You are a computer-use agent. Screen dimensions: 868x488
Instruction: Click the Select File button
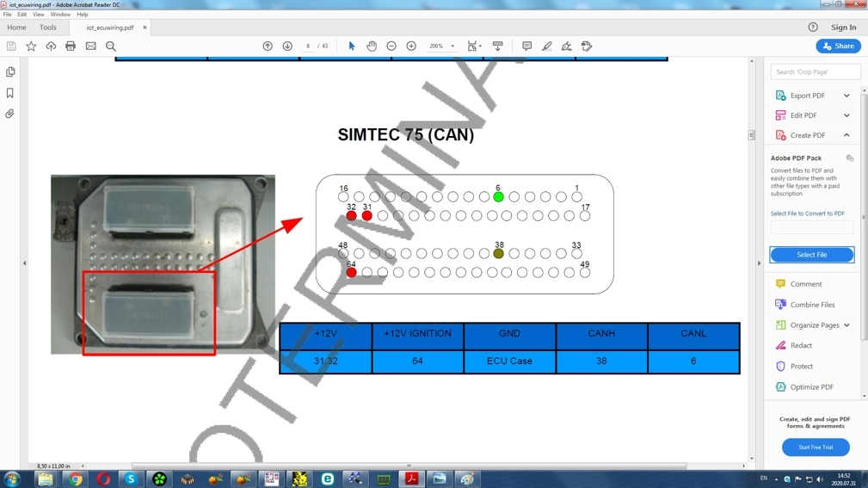(x=811, y=254)
